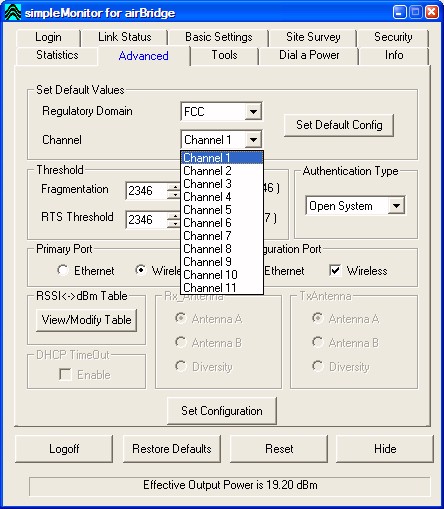This screenshot has width=444, height=509.
Task: Select the Advanced tab
Action: (x=143, y=56)
